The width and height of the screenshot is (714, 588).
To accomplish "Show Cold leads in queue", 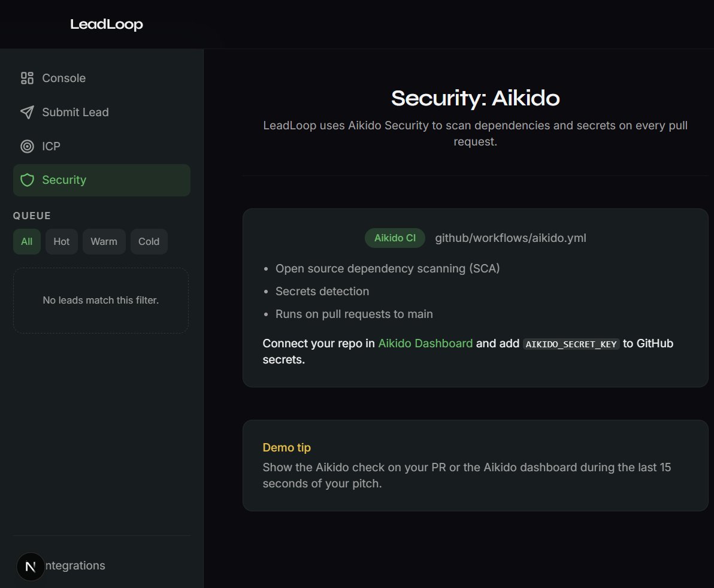I will point(149,242).
